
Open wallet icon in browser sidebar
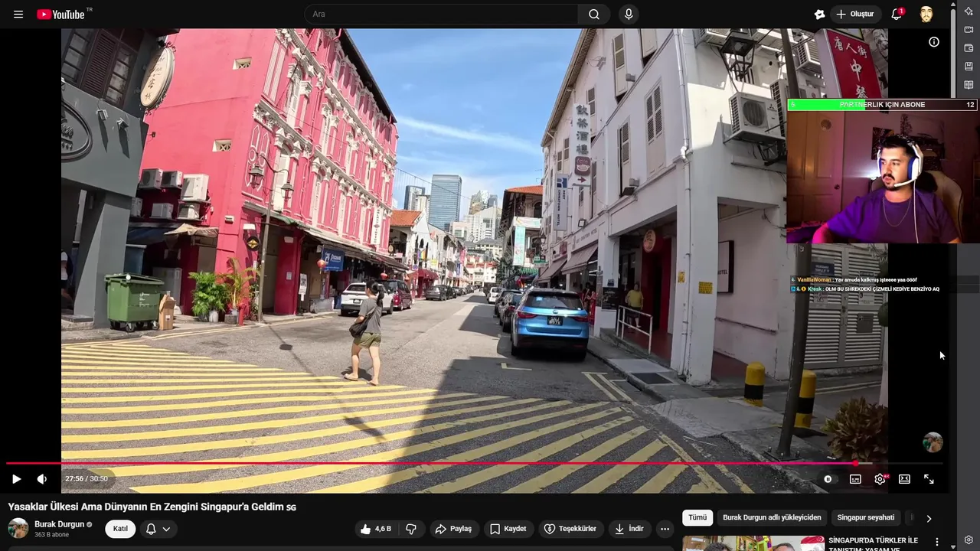[x=969, y=48]
